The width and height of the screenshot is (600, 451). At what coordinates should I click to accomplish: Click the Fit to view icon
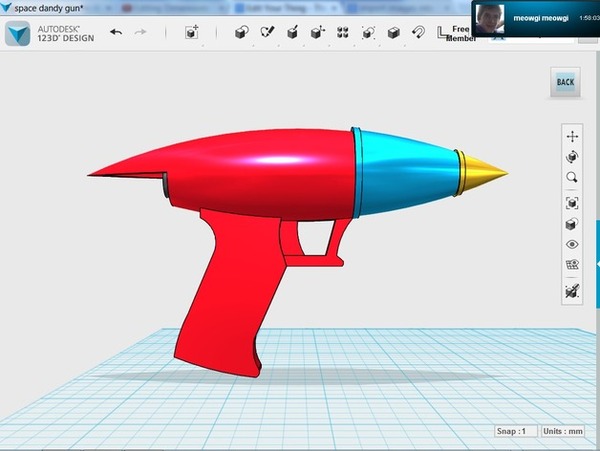pyautogui.click(x=572, y=202)
